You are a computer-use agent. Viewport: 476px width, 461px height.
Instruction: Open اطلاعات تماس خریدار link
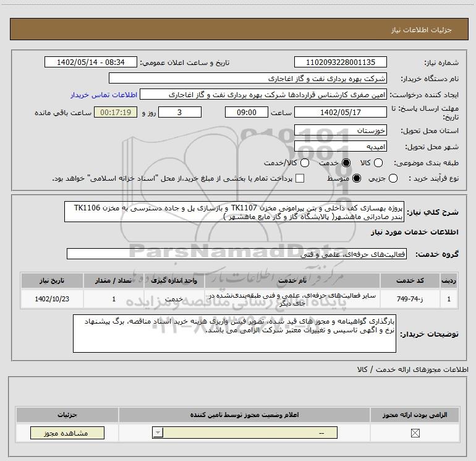pyautogui.click(x=104, y=95)
